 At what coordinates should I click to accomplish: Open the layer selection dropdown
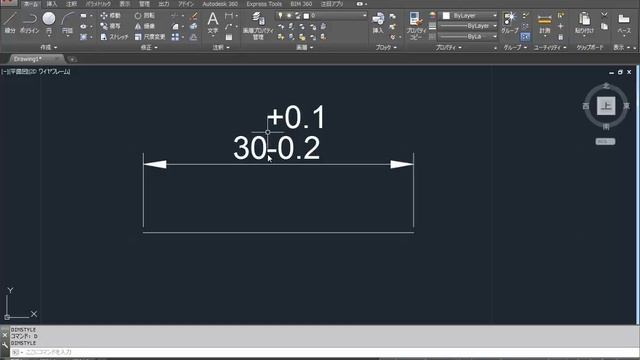[x=322, y=16]
